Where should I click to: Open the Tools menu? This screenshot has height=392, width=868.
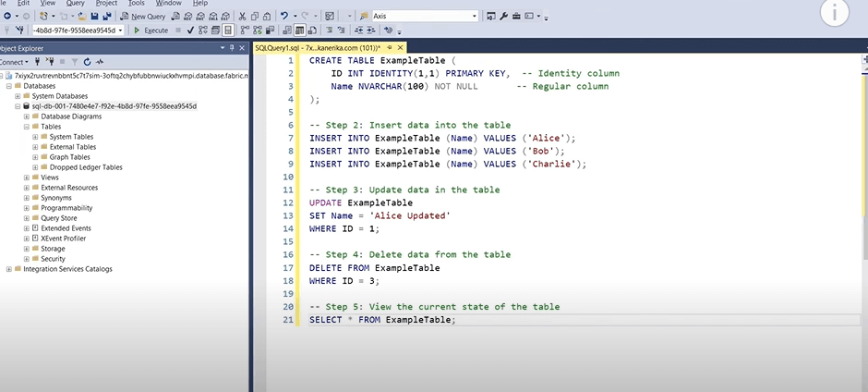tap(136, 3)
